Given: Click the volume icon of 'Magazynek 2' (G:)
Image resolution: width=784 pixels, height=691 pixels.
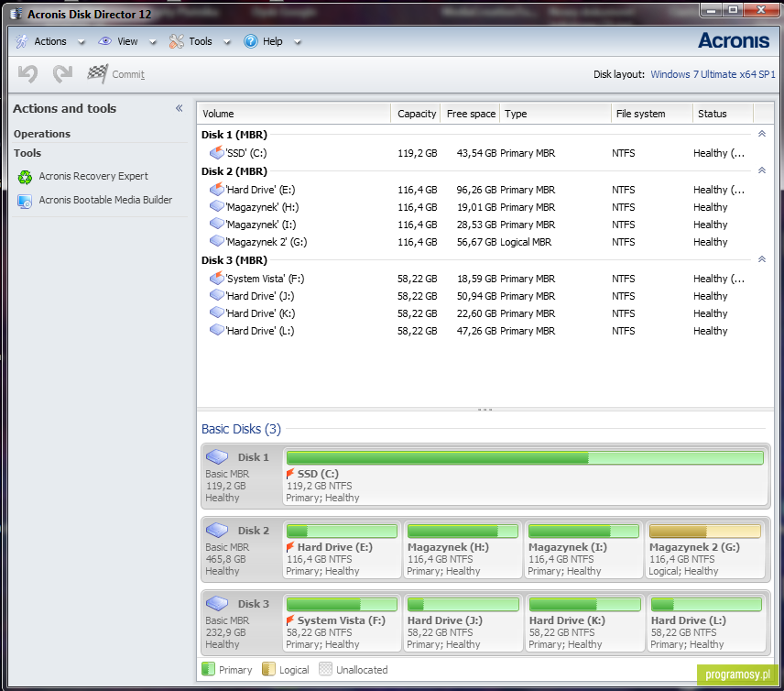Looking at the screenshot, I should coord(216,241).
